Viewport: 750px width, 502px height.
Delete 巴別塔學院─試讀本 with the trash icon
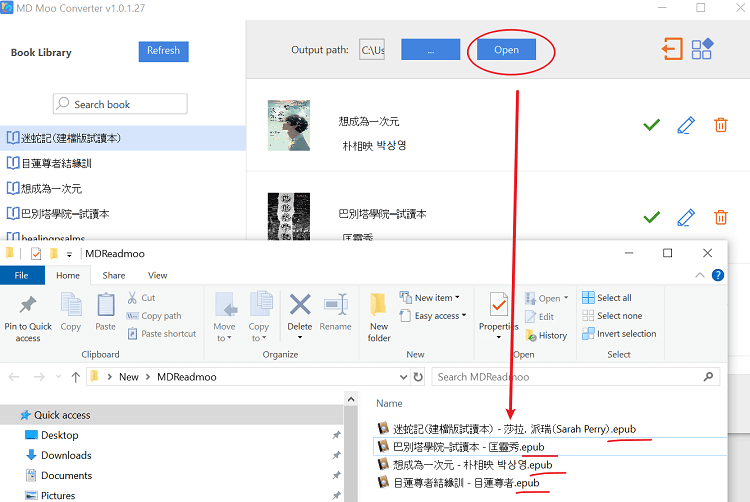(721, 217)
